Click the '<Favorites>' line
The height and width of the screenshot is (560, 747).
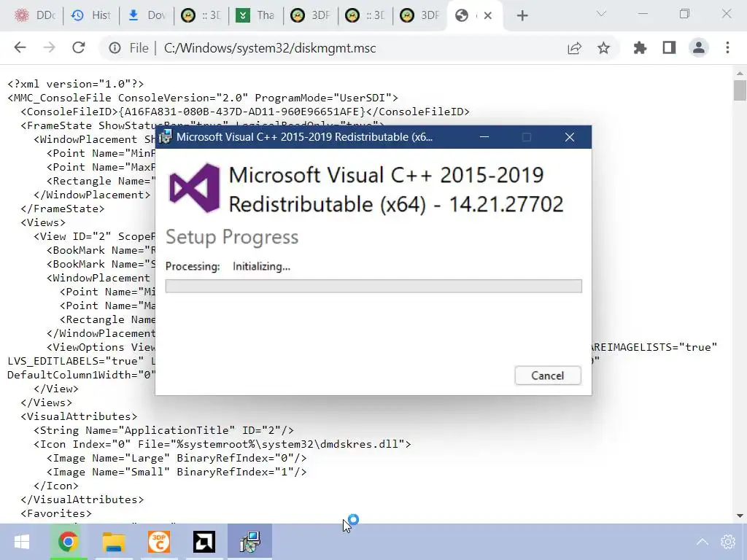coord(56,514)
